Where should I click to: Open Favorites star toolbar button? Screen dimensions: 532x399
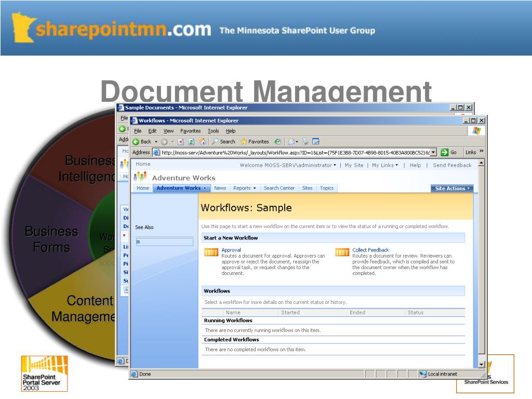[255, 141]
